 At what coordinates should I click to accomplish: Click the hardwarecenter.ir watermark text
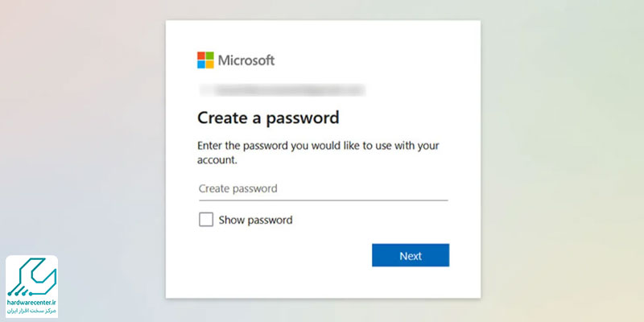tap(31, 303)
